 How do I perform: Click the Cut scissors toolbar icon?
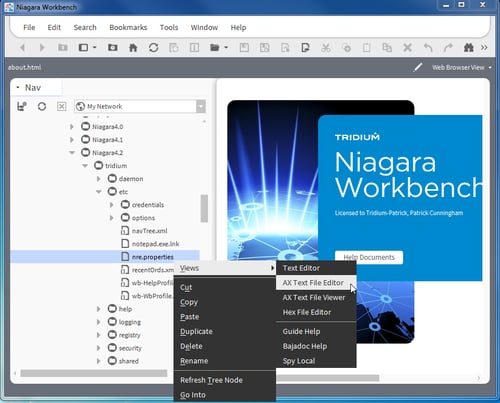tap(326, 48)
